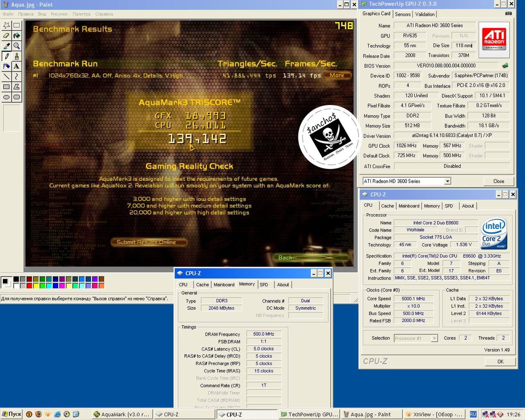
Task: Open the Start (Пуск) menu
Action: pos(12,414)
